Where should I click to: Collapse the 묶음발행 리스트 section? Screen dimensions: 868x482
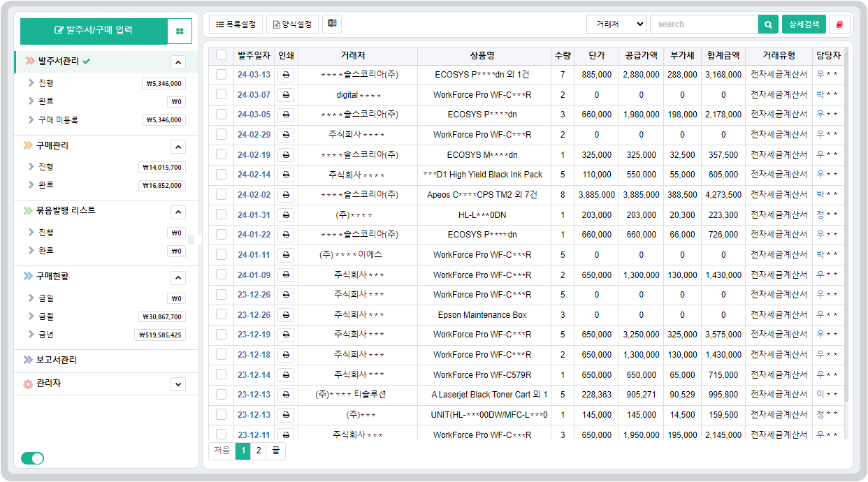pyautogui.click(x=178, y=212)
